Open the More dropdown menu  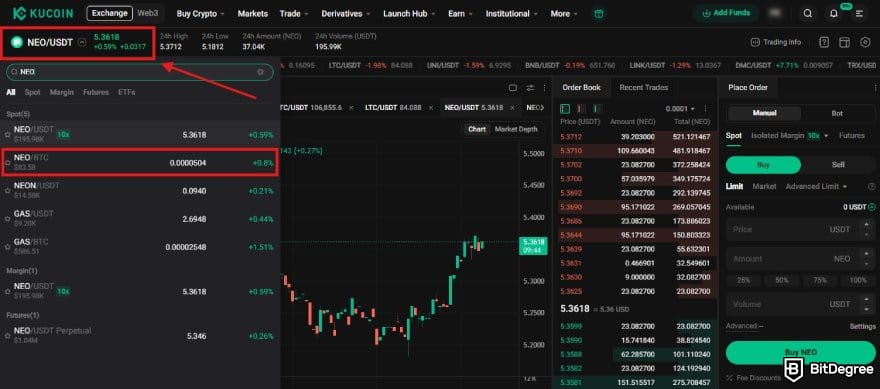click(x=565, y=13)
